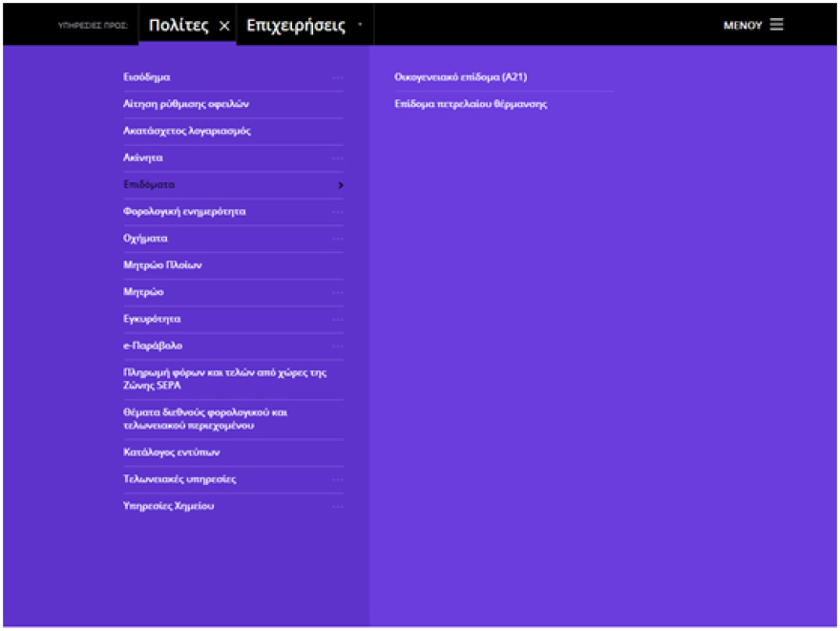The width and height of the screenshot is (840, 631).
Task: Expand the Τελωνειακές υπηρεσίες submenu
Action: (337, 479)
